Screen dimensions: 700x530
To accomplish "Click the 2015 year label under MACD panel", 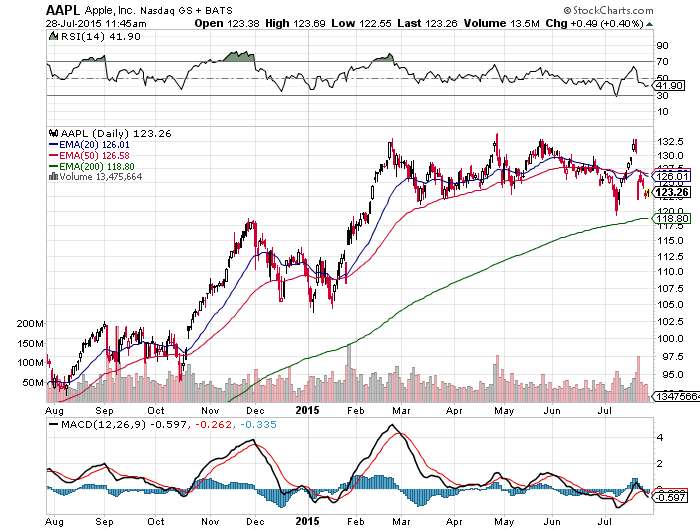I will [308, 521].
